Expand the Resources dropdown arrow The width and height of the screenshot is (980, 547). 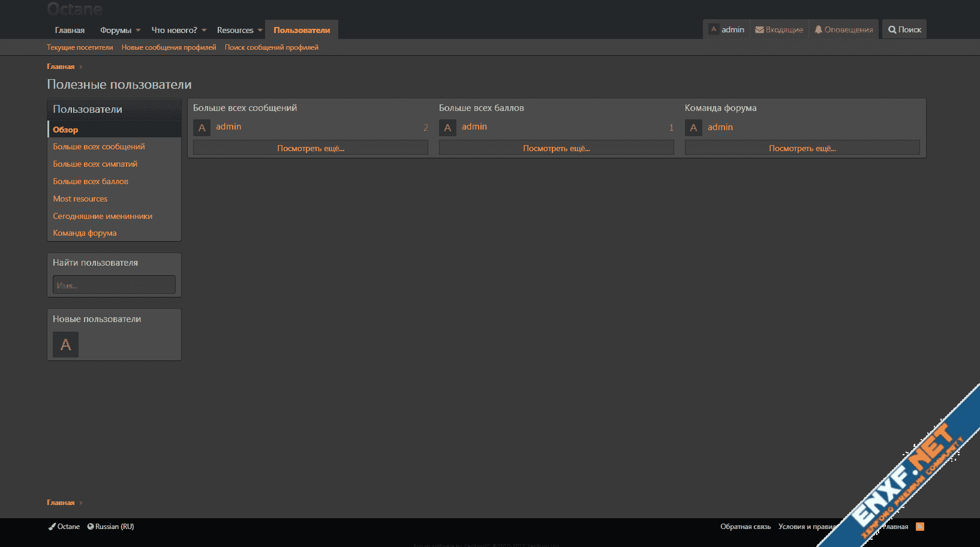[260, 30]
